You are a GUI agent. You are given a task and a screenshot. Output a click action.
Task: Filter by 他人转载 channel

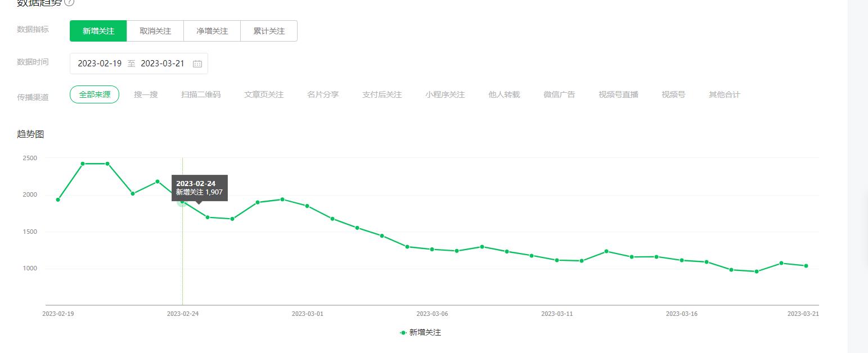point(504,94)
